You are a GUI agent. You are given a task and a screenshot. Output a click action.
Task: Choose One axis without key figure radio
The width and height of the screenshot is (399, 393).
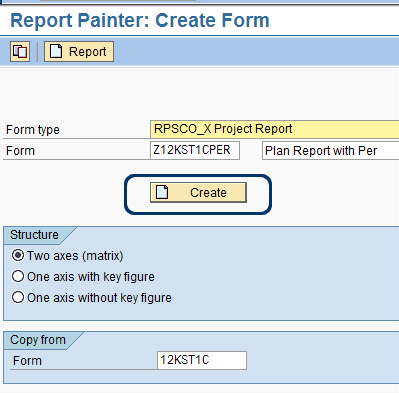18,298
